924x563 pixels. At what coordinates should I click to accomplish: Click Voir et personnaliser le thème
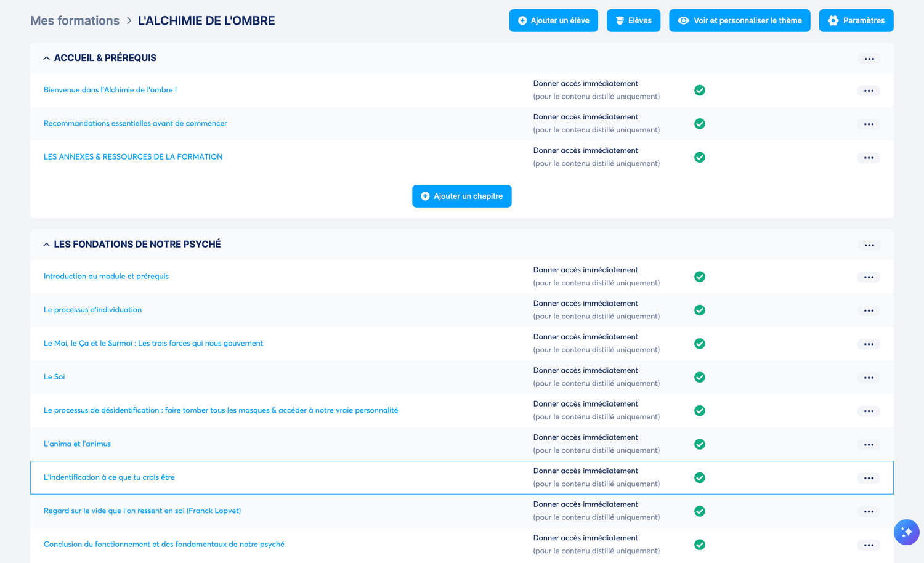[x=739, y=20]
